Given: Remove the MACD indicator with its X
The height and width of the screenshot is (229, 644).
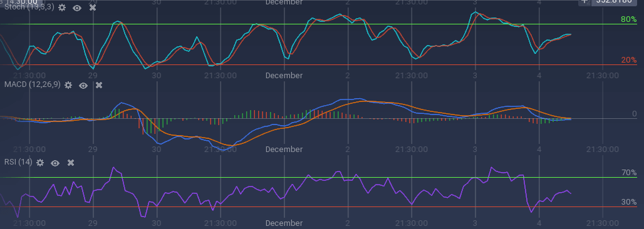Looking at the screenshot, I should click(x=99, y=85).
